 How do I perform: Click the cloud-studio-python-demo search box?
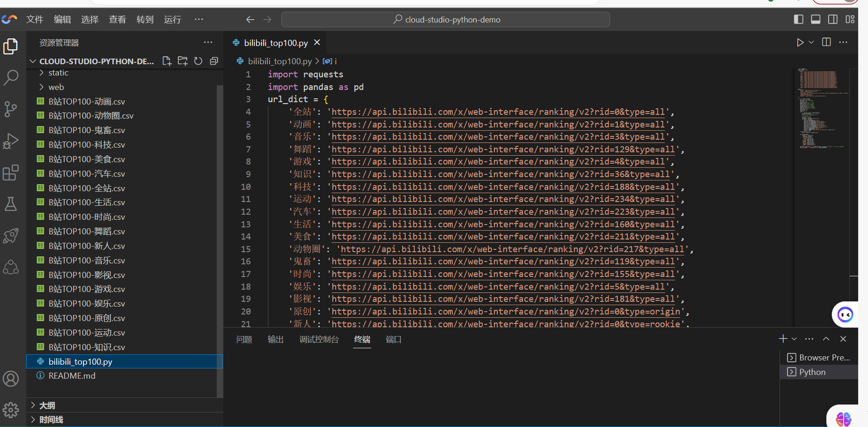coord(445,19)
